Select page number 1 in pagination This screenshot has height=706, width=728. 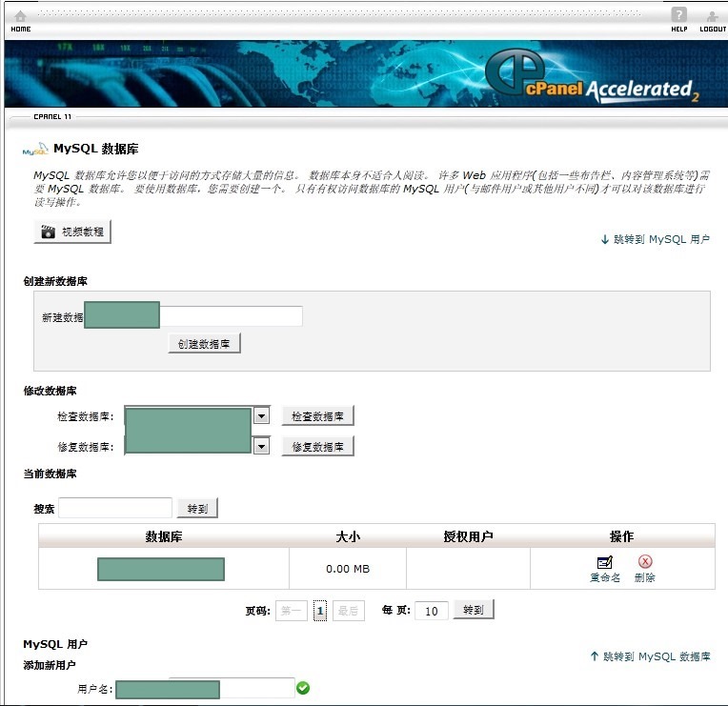tap(320, 611)
